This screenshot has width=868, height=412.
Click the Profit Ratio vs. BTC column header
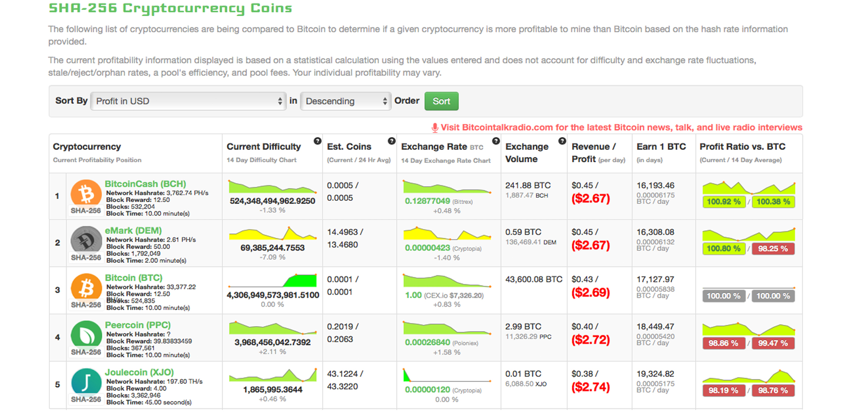pos(743,147)
